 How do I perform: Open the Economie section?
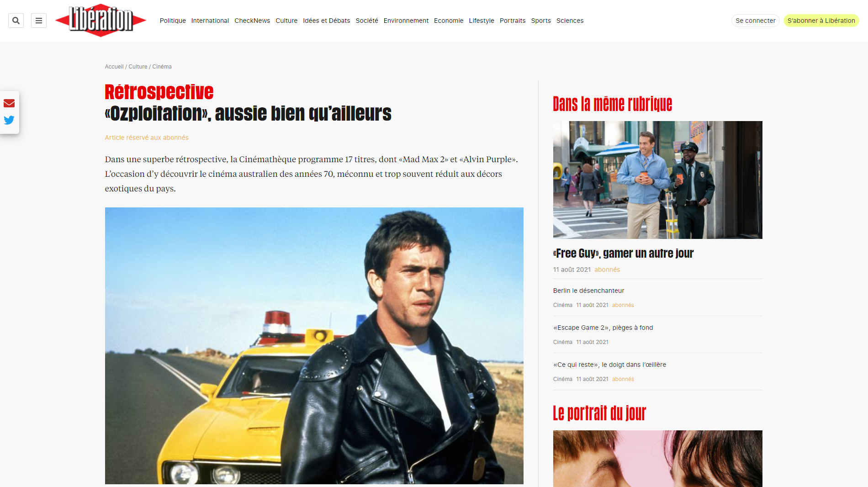point(449,21)
